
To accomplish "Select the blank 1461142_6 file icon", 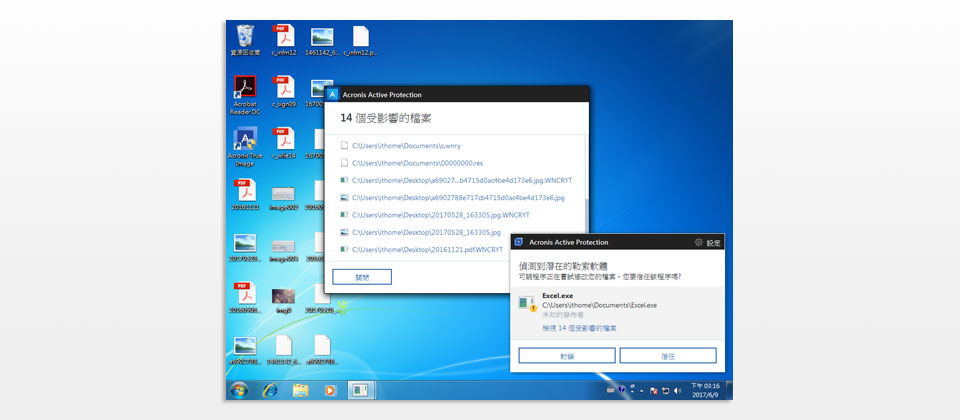I will pos(283,350).
